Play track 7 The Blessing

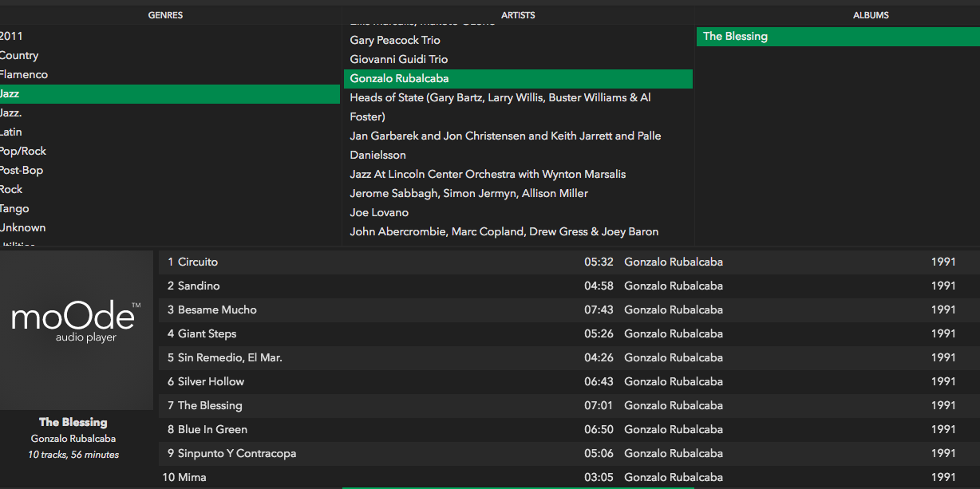[568, 406]
